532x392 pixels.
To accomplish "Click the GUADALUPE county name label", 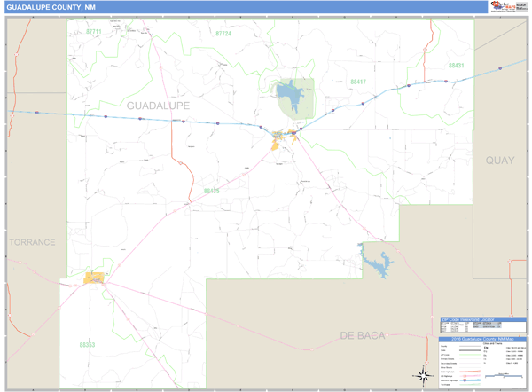I will coord(159,106).
